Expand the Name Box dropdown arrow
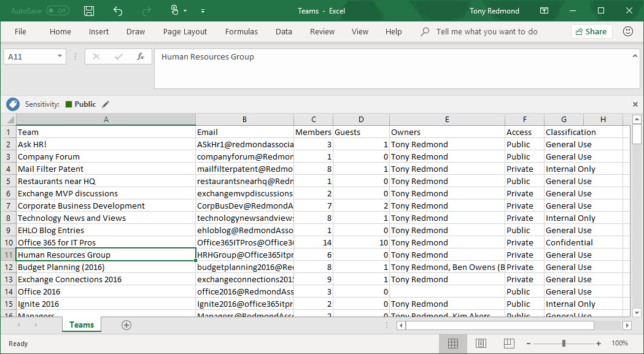Viewport: 644px width, 354px height. (60, 56)
